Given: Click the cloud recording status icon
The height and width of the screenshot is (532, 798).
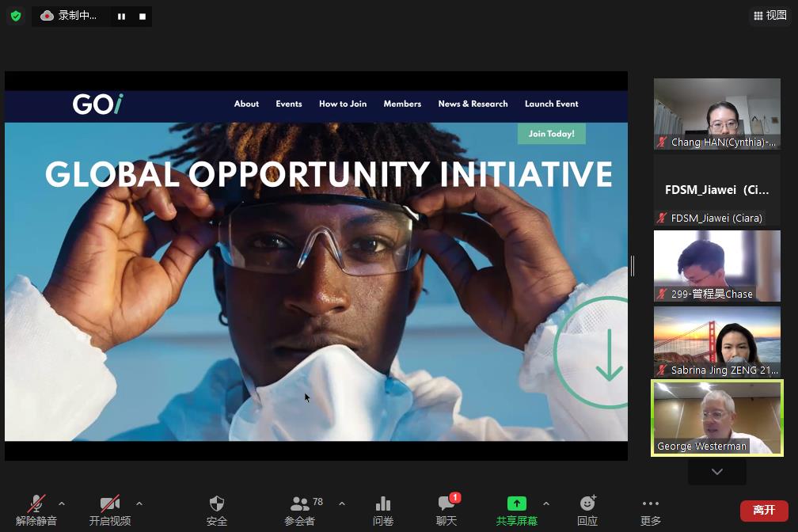Looking at the screenshot, I should 47,16.
